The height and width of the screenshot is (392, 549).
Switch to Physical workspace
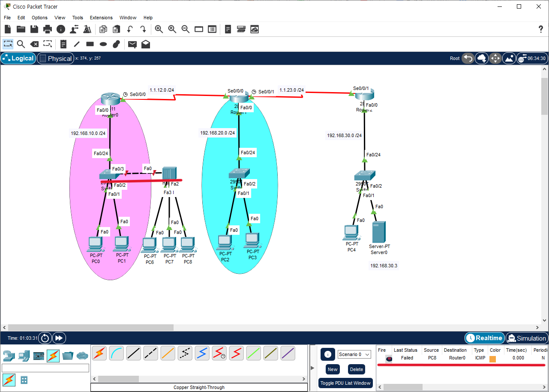click(x=55, y=58)
